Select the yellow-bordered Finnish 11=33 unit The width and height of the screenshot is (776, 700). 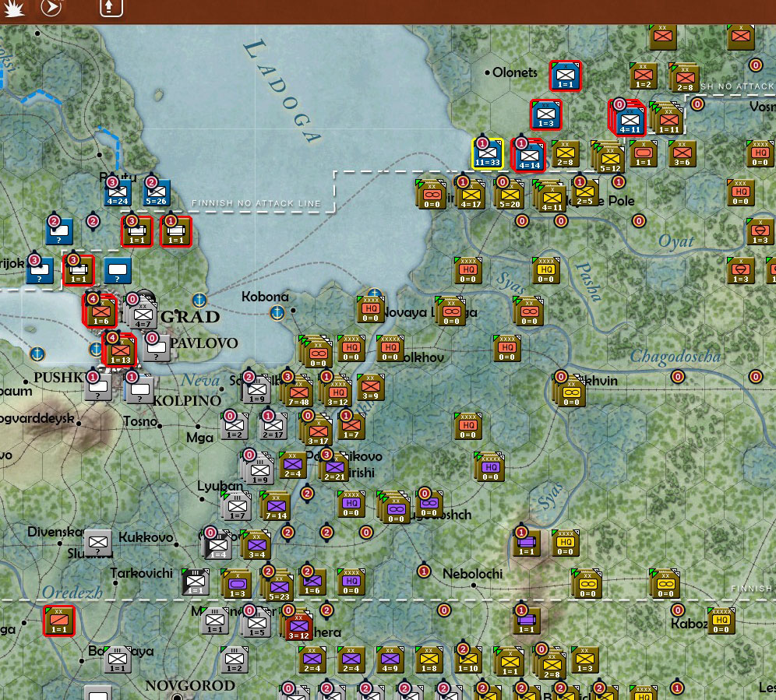[x=487, y=154]
